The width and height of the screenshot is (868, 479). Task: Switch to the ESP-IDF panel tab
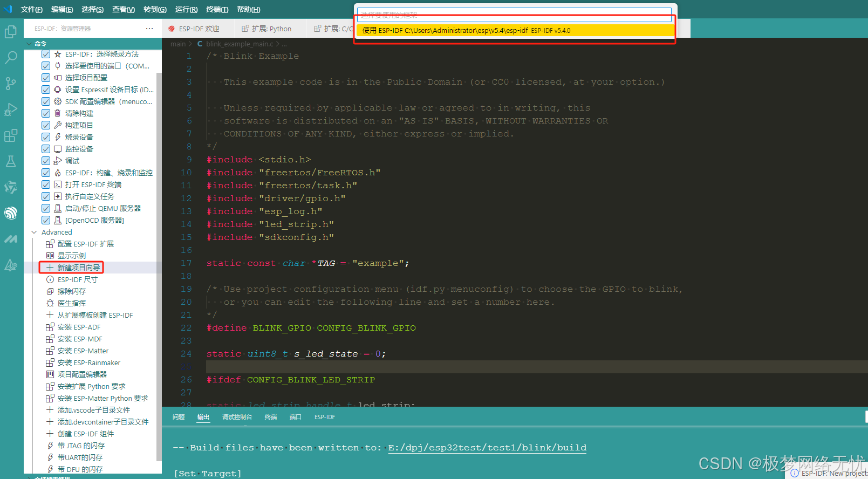coord(325,417)
